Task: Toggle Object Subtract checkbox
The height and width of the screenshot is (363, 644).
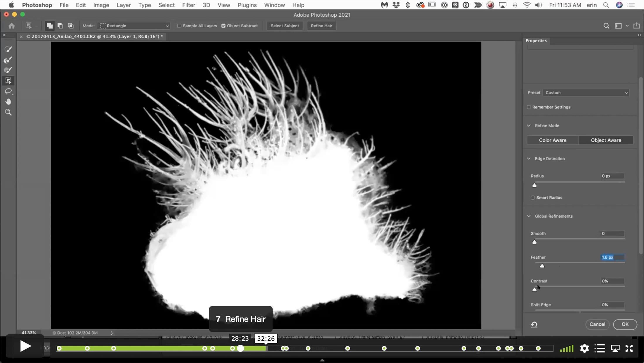Action: coord(223,26)
